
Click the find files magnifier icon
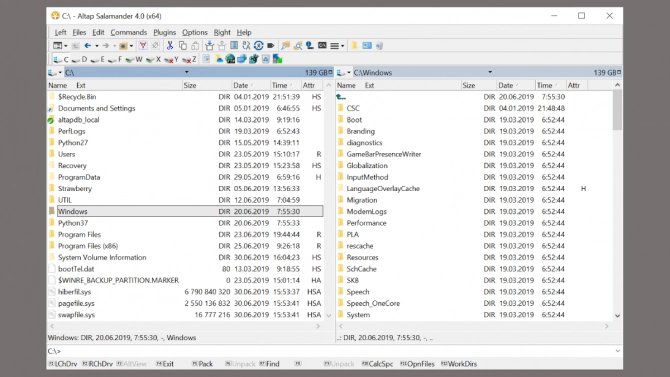297,46
